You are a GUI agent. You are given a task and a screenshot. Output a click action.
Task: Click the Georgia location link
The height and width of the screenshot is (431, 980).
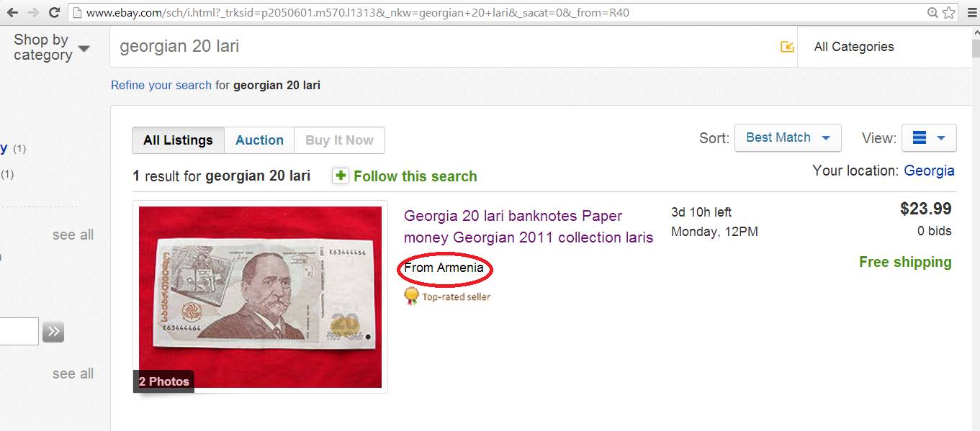929,171
